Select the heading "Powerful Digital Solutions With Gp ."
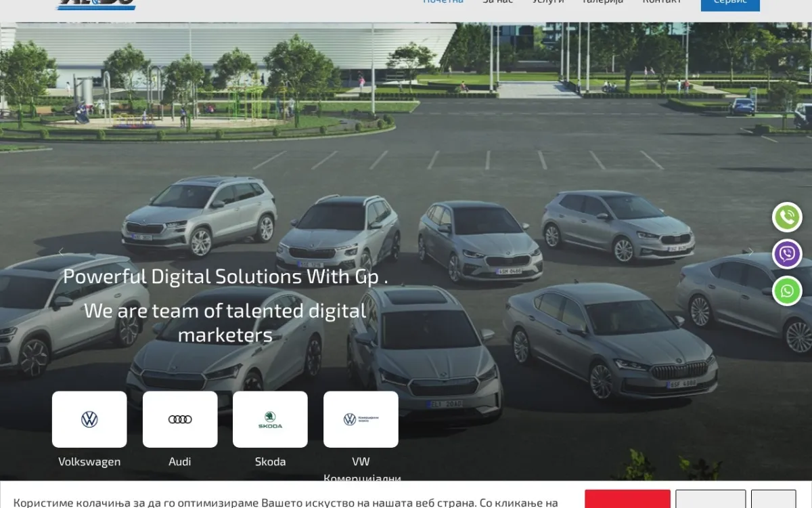Image resolution: width=812 pixels, height=508 pixels. point(225,276)
